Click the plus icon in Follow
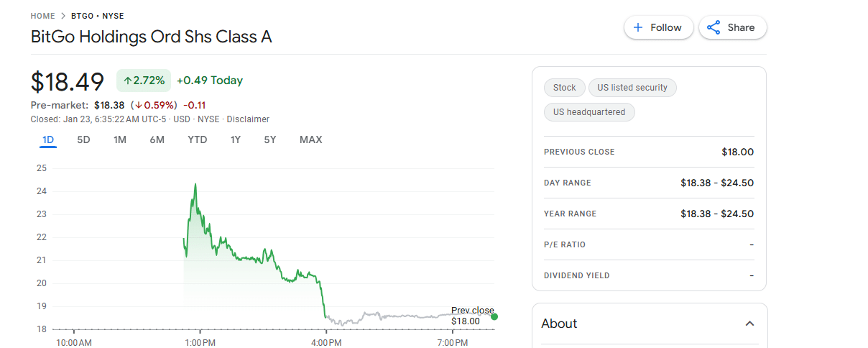The width and height of the screenshot is (868, 348). (637, 27)
